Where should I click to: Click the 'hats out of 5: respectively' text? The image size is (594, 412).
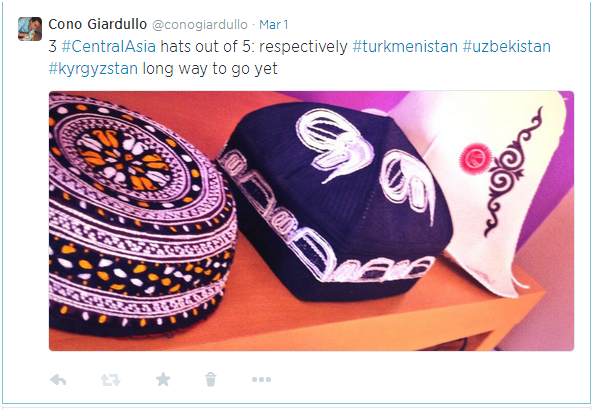pos(254,47)
